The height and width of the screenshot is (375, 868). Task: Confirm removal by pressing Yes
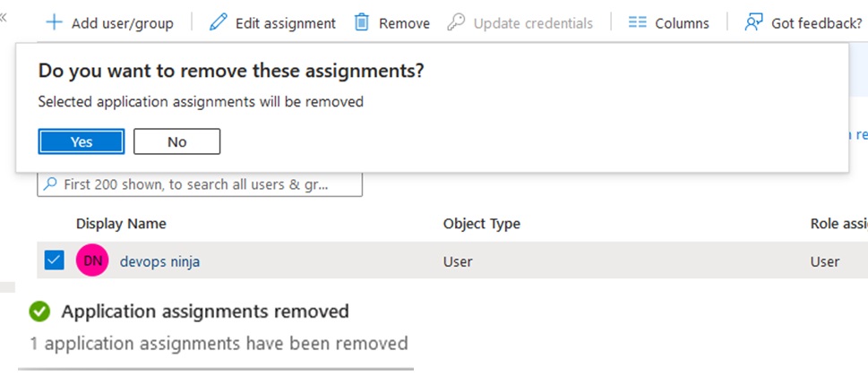click(x=82, y=141)
